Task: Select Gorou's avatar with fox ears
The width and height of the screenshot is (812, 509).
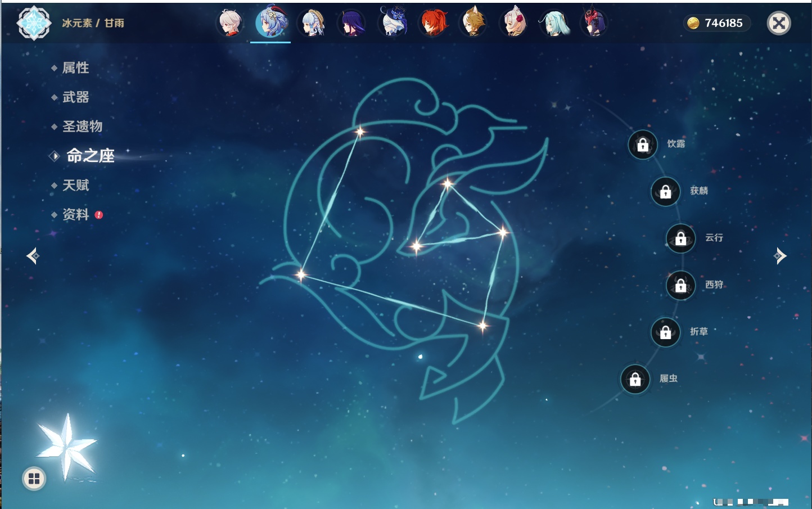Action: point(473,23)
